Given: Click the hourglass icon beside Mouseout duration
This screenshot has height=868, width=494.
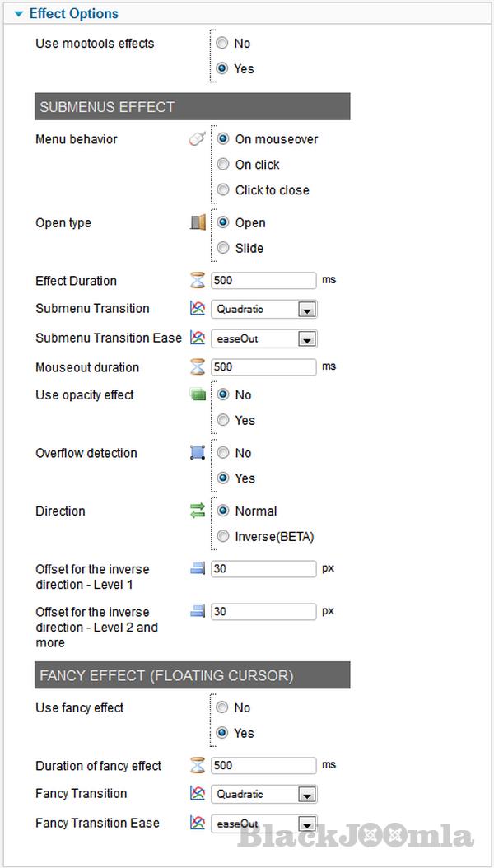Looking at the screenshot, I should [x=198, y=367].
